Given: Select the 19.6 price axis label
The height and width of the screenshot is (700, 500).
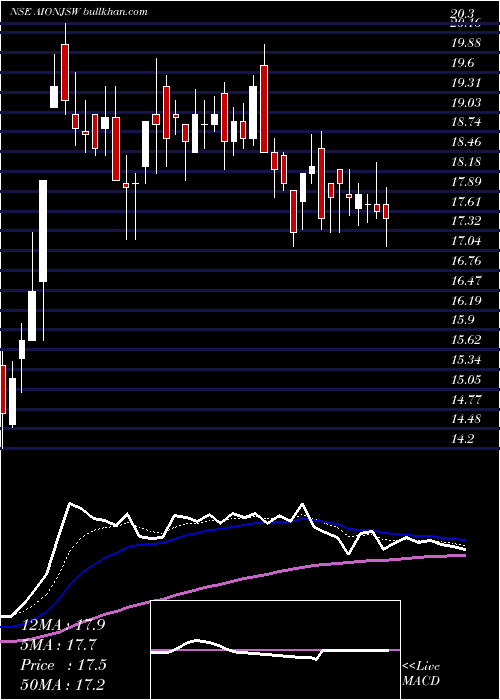Looking at the screenshot, I should click(x=462, y=63).
